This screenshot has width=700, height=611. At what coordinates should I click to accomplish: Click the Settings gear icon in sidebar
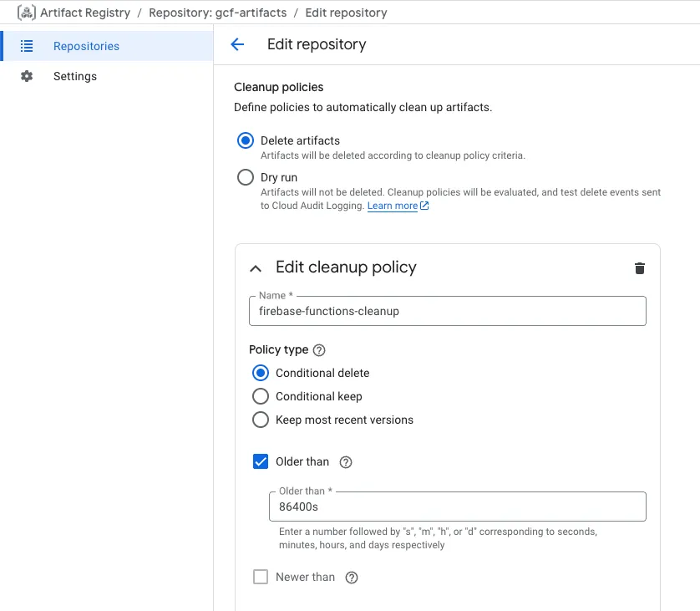26,76
